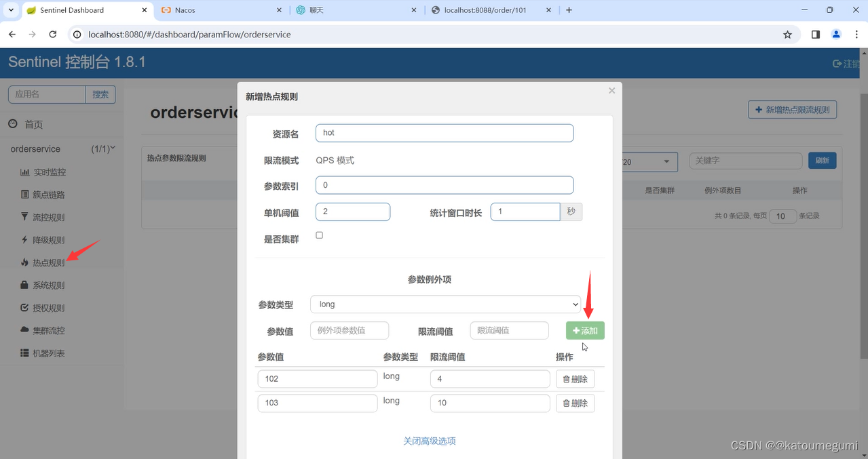The image size is (868, 459).
Task: Edit the 单机阈值 input field
Action: pos(353,212)
